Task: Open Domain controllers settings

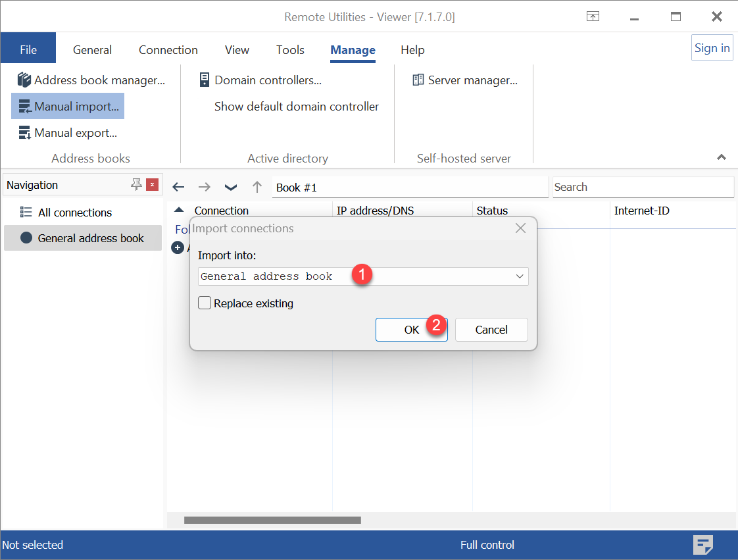Action: coord(260,80)
